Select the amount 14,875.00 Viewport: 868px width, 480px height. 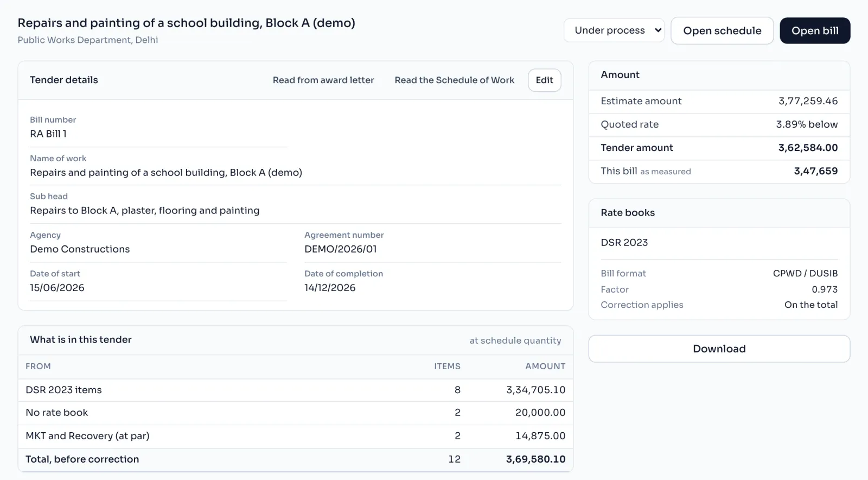pos(540,436)
